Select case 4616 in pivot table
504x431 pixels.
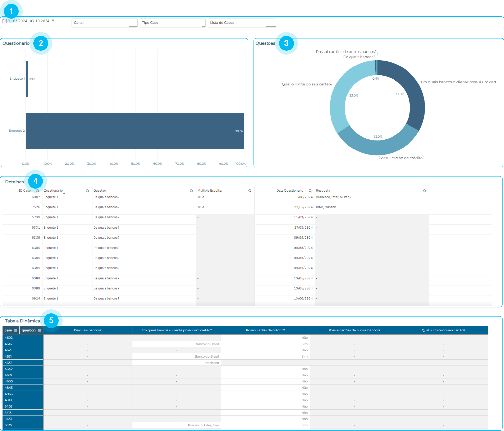8,344
